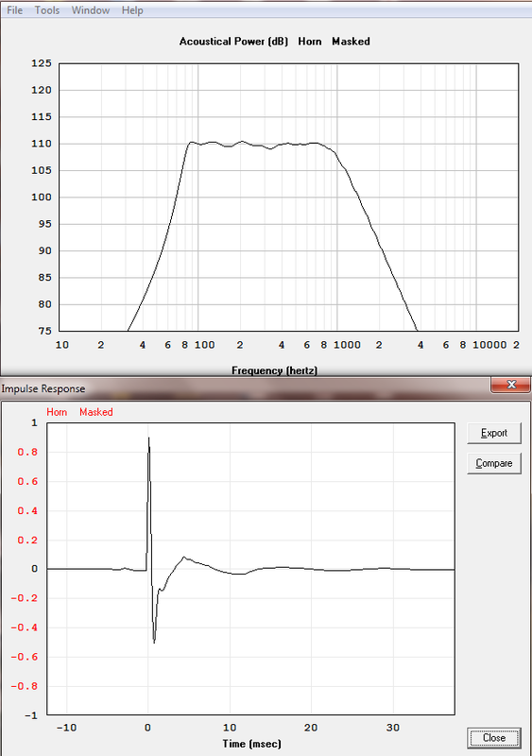Click the 125 dB axis value
Image resolution: width=532 pixels, height=756 pixels.
pyautogui.click(x=42, y=63)
